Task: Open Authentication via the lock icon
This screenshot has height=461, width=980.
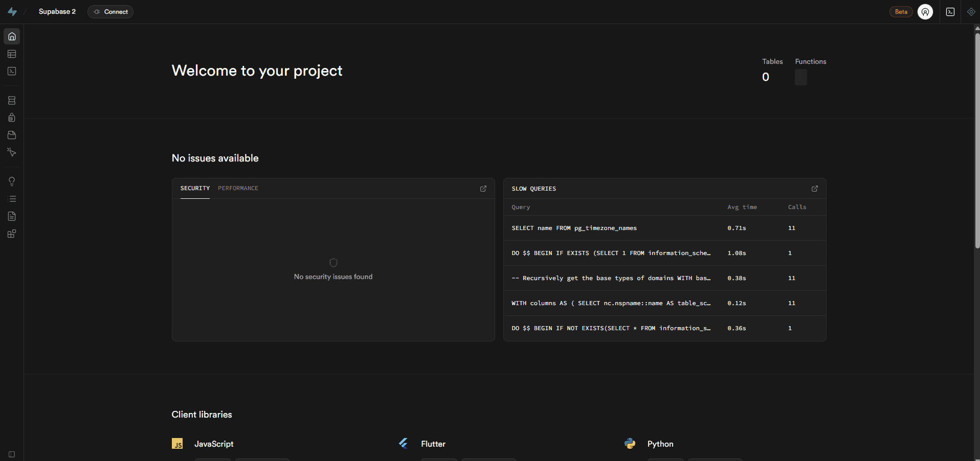Action: pos(12,118)
